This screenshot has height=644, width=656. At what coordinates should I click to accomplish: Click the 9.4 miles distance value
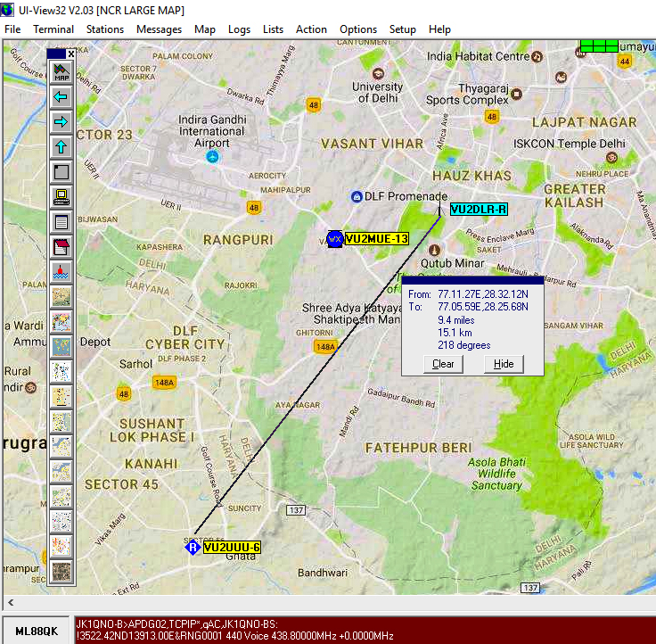(456, 320)
